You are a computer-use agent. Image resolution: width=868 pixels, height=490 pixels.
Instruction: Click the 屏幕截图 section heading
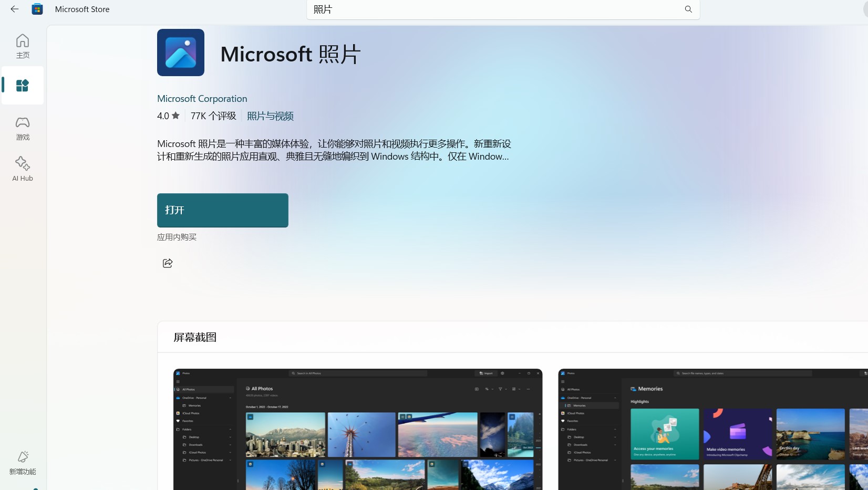(195, 337)
